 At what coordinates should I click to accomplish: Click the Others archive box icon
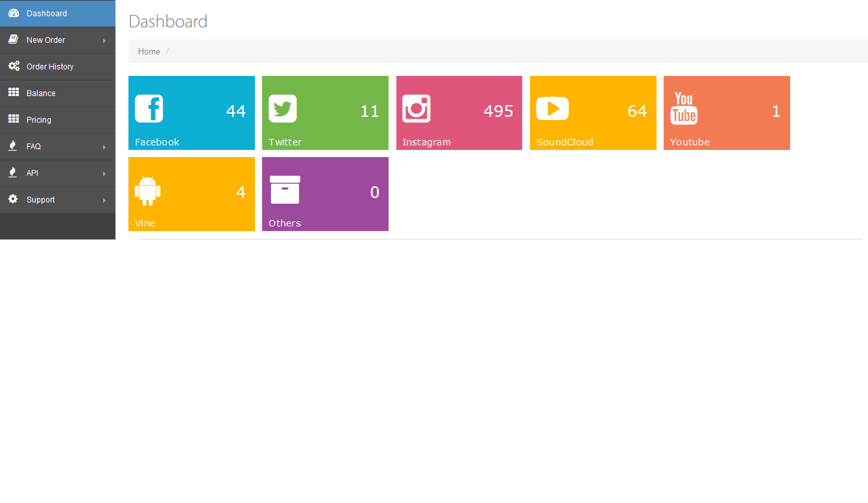[285, 190]
